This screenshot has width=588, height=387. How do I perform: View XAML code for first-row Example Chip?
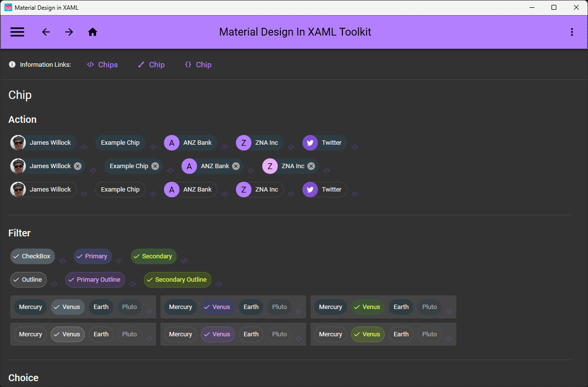point(153,147)
